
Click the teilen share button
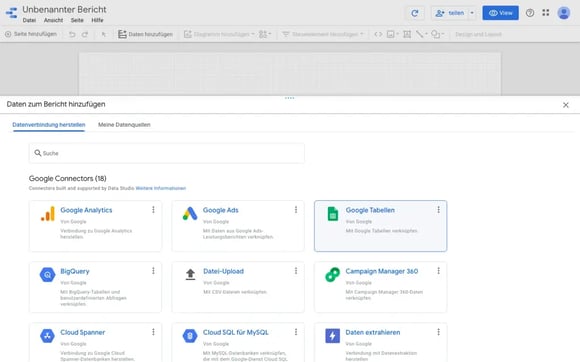pos(450,13)
